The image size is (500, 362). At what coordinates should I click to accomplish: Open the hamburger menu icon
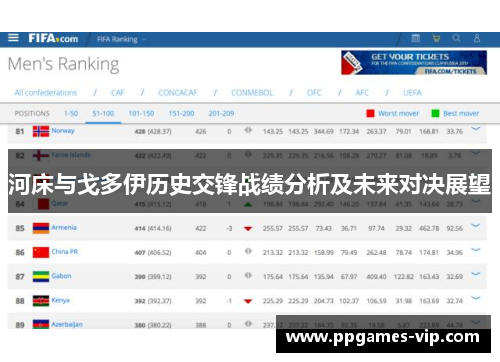pyautogui.click(x=13, y=38)
